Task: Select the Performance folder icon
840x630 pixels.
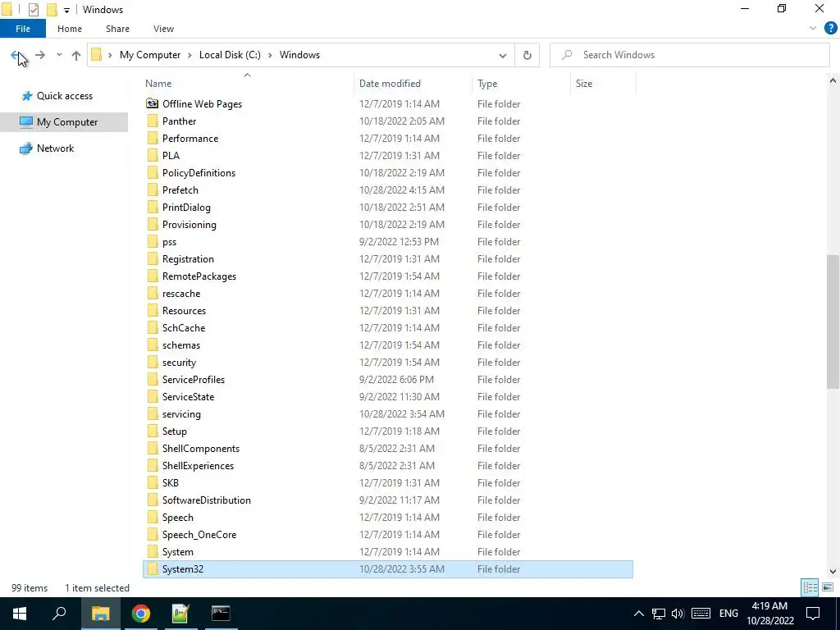Action: [x=152, y=138]
